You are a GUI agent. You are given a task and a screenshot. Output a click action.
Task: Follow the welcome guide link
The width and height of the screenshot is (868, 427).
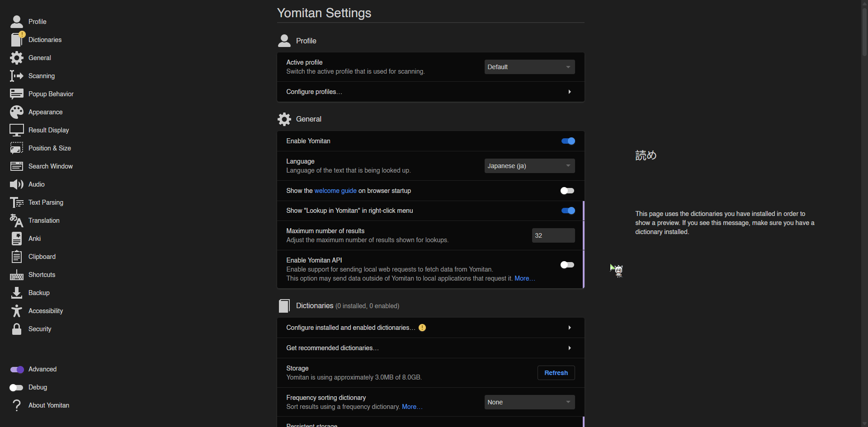(x=335, y=191)
